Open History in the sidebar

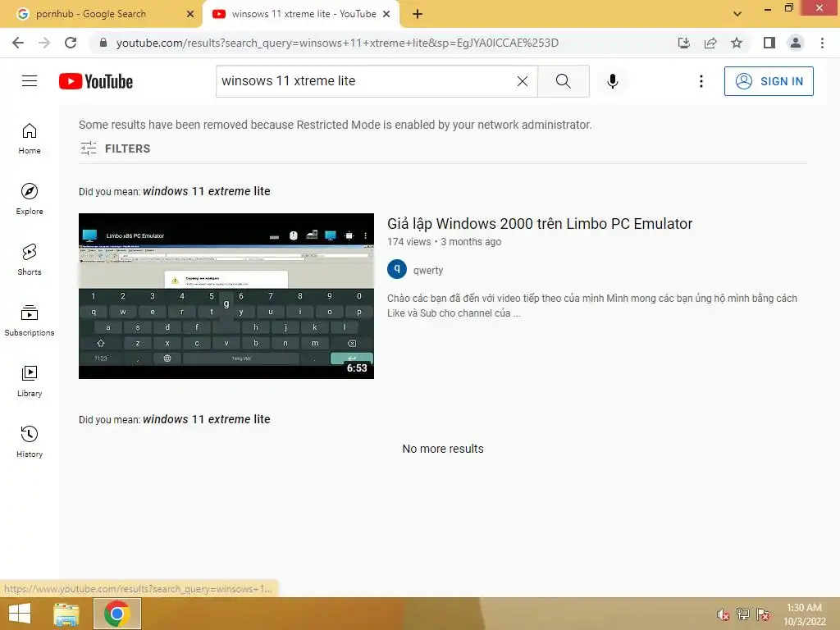tap(30, 441)
